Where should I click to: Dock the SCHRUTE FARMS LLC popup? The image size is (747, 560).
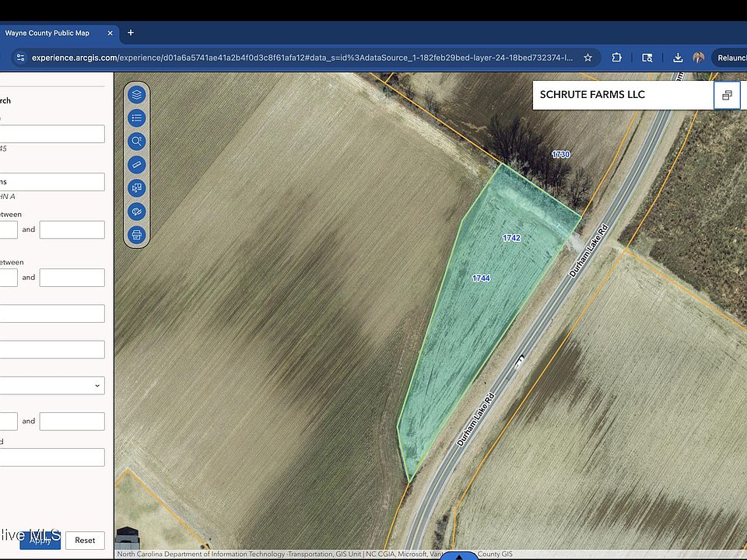(x=727, y=94)
